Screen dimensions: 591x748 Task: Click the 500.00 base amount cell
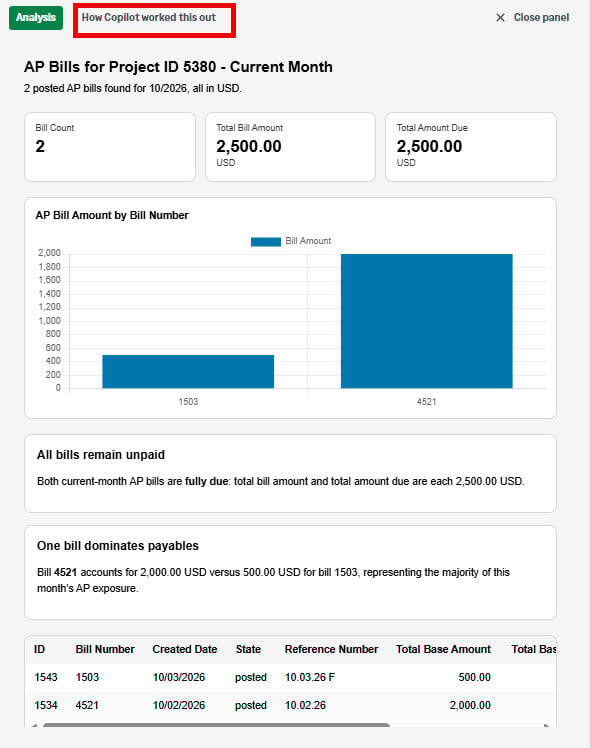point(475,677)
